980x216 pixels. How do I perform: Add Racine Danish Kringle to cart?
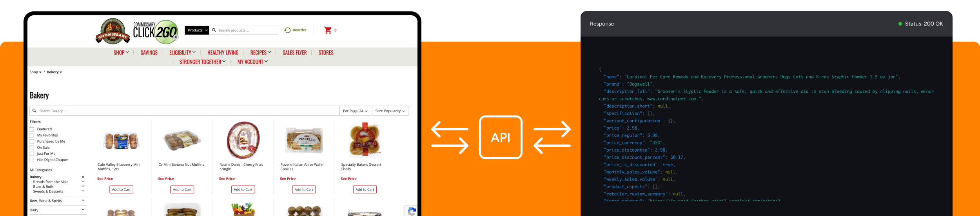243,190
